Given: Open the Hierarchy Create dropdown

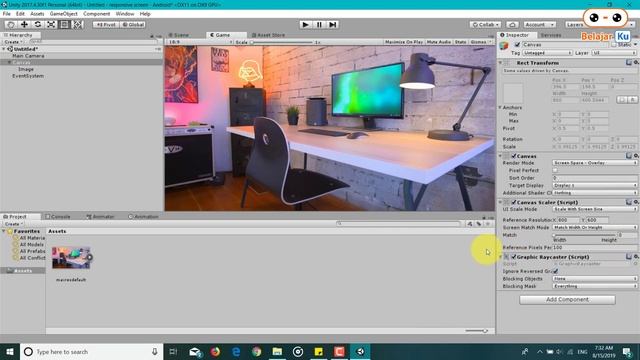Looking at the screenshot, I should 13,42.
